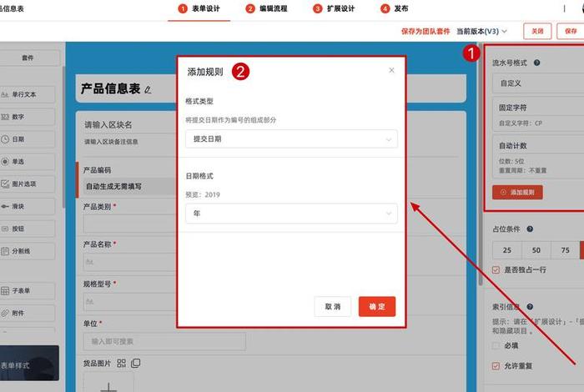The height and width of the screenshot is (392, 584).
Task: Click help icon next to 流水号格式
Action: coord(536,63)
